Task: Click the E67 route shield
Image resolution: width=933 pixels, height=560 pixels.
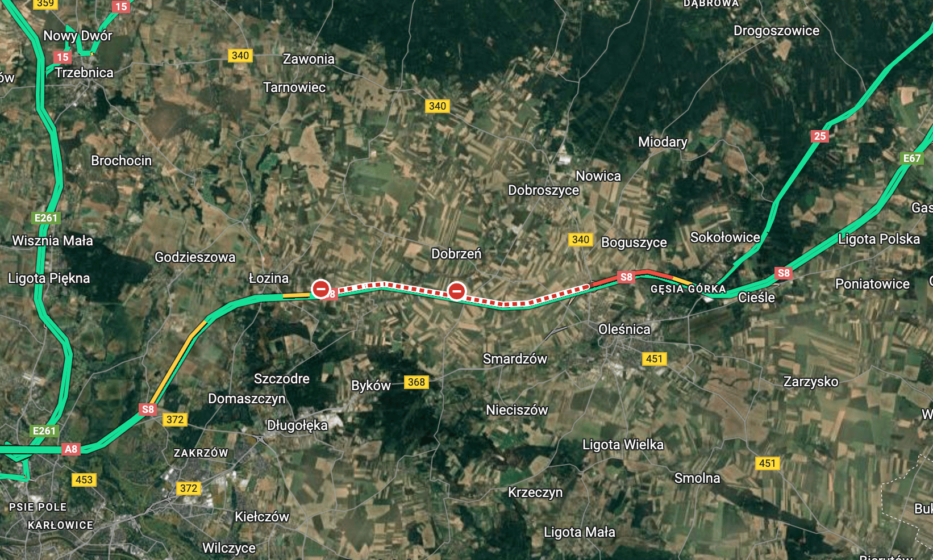Action: coord(912,158)
